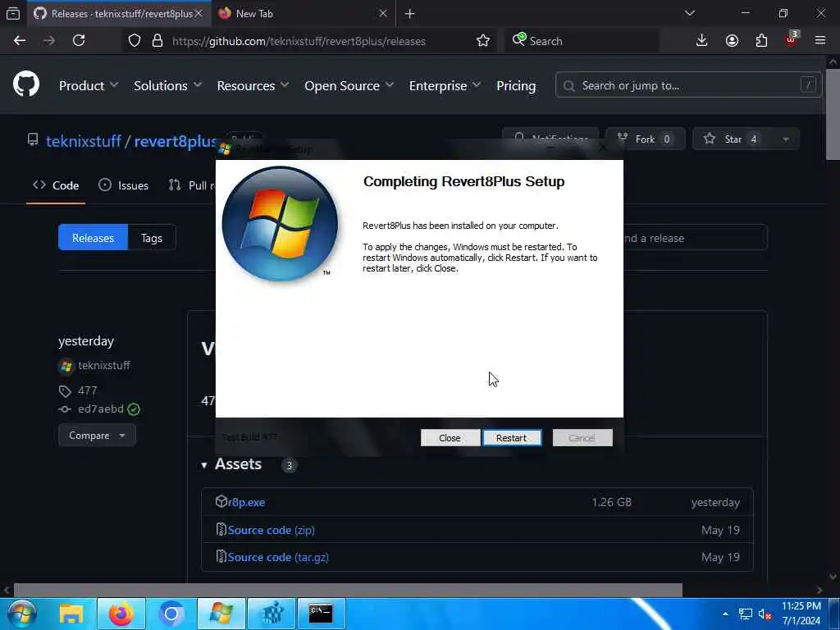Image resolution: width=840 pixels, height=630 pixels.
Task: Click Restart in the Revert8Plus setup dialog
Action: [512, 438]
